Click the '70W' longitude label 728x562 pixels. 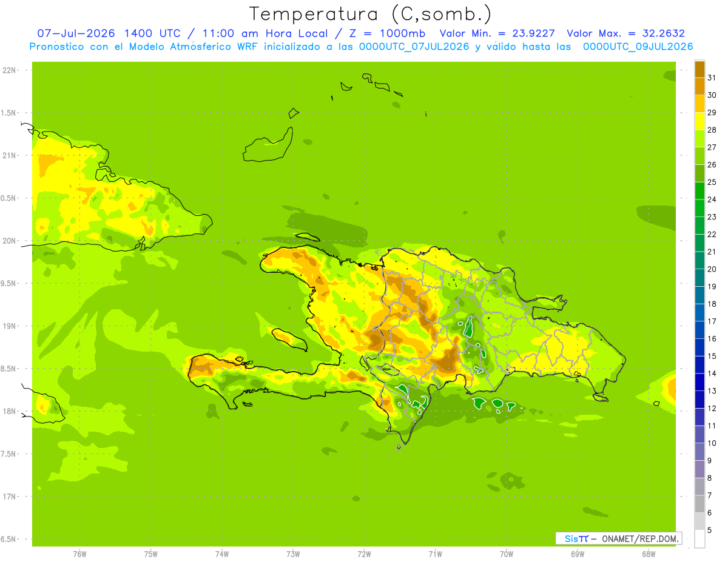[x=507, y=554]
